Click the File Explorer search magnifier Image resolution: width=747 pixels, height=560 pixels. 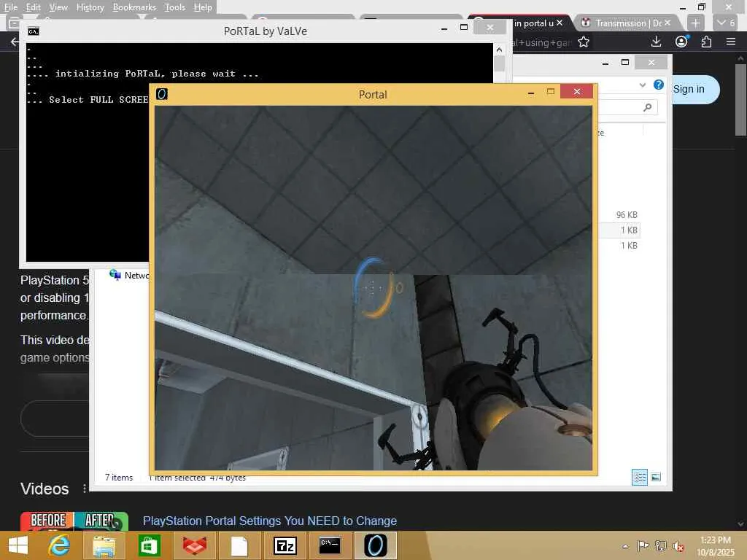(x=648, y=108)
